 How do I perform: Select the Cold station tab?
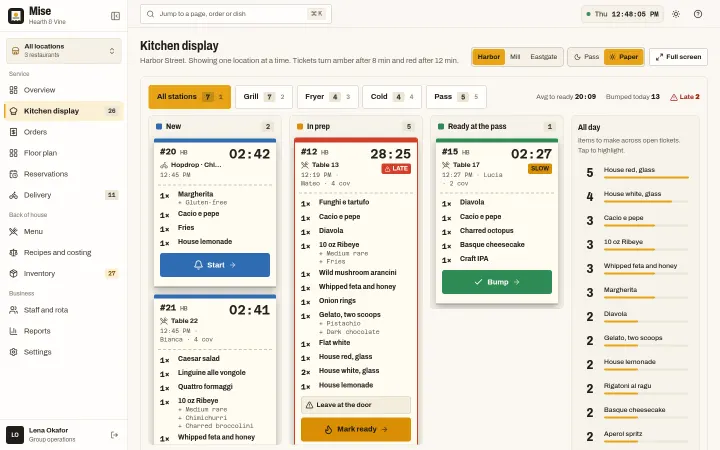[x=392, y=97]
